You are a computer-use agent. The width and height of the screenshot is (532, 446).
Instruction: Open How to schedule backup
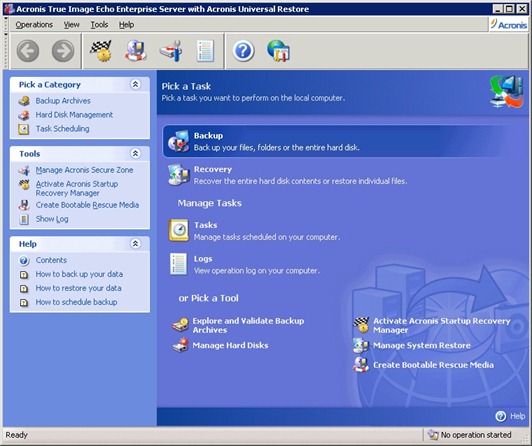(x=76, y=302)
